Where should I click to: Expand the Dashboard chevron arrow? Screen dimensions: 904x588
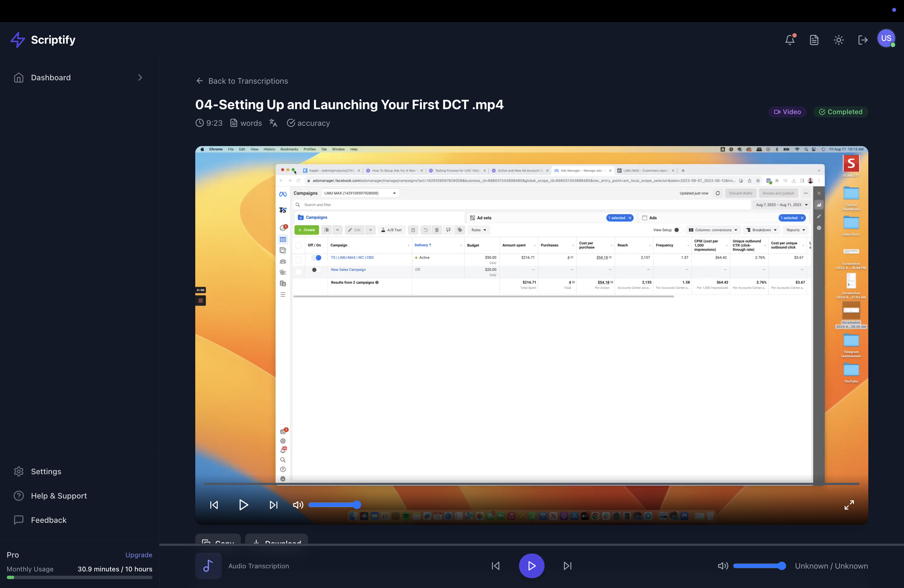coord(140,77)
